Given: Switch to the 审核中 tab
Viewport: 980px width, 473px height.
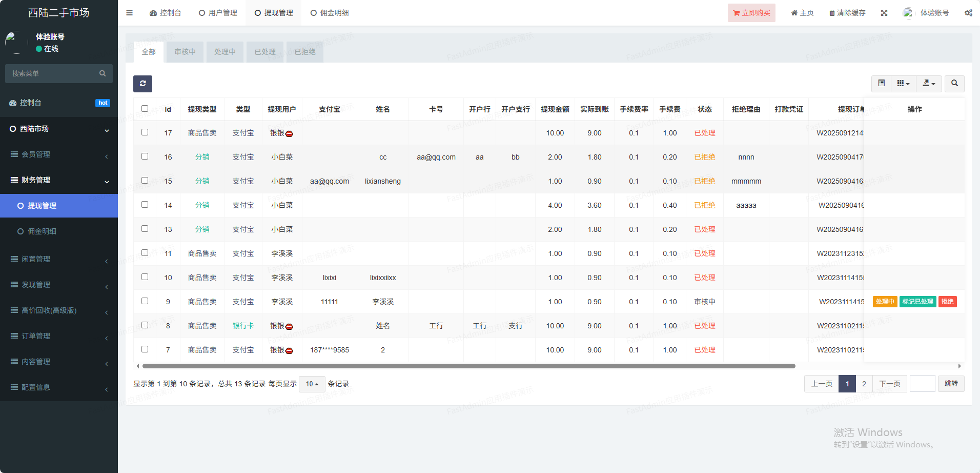Looking at the screenshot, I should coord(185,52).
